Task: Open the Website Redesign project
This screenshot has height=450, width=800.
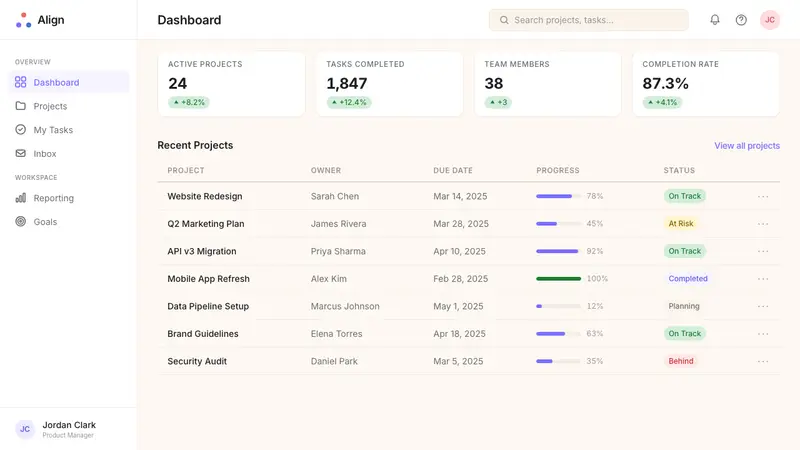Action: (205, 196)
